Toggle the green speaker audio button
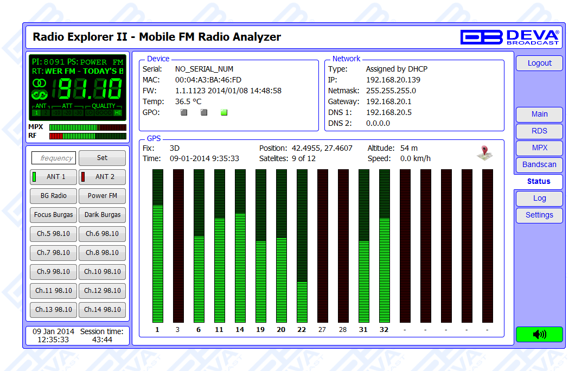588x371 pixels. pos(539,335)
